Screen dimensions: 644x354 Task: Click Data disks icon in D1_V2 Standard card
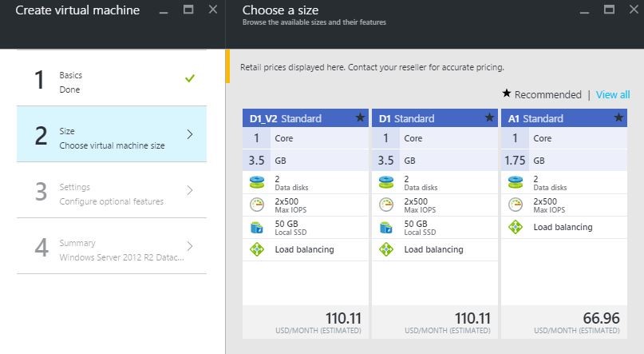[x=257, y=182]
